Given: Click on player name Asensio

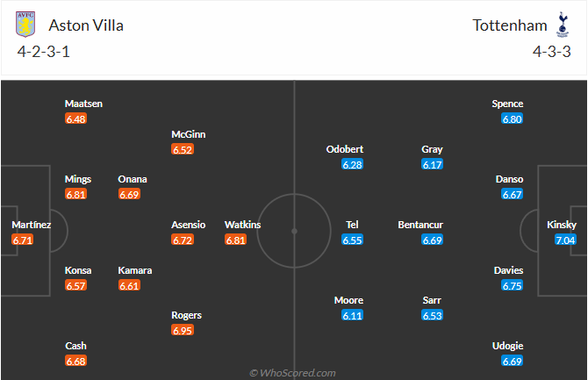Looking at the screenshot, I should pyautogui.click(x=189, y=225).
